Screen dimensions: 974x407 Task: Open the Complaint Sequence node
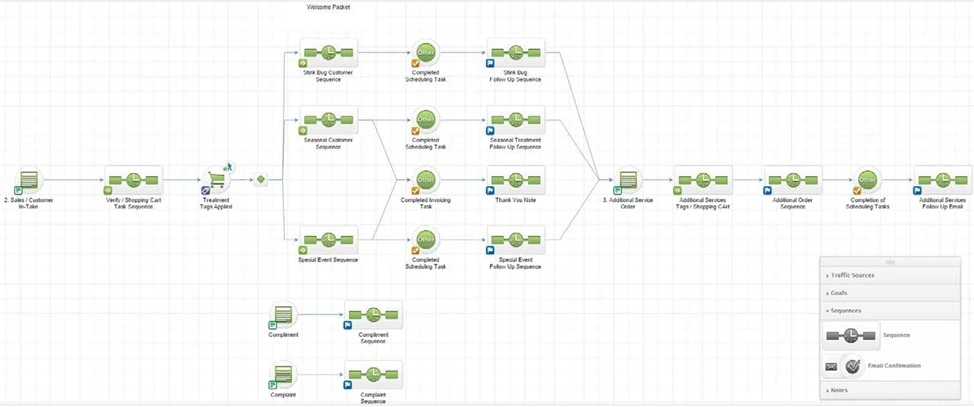373,375
